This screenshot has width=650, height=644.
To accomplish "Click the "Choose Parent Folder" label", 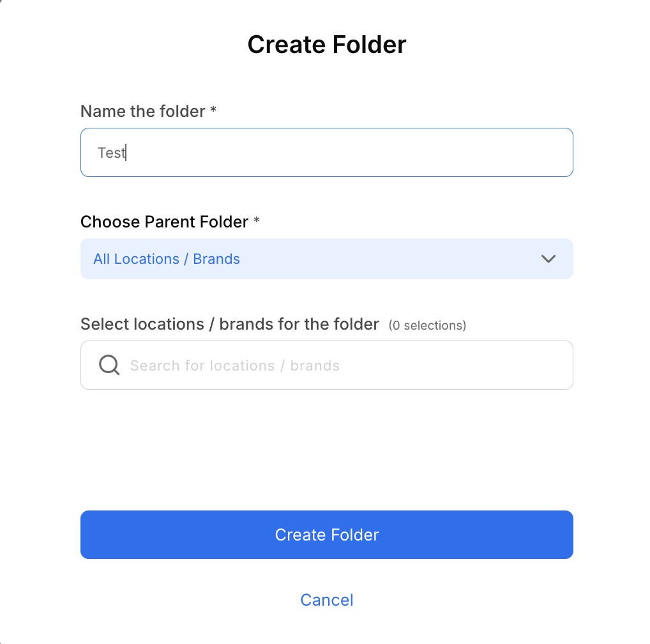I will point(164,222).
